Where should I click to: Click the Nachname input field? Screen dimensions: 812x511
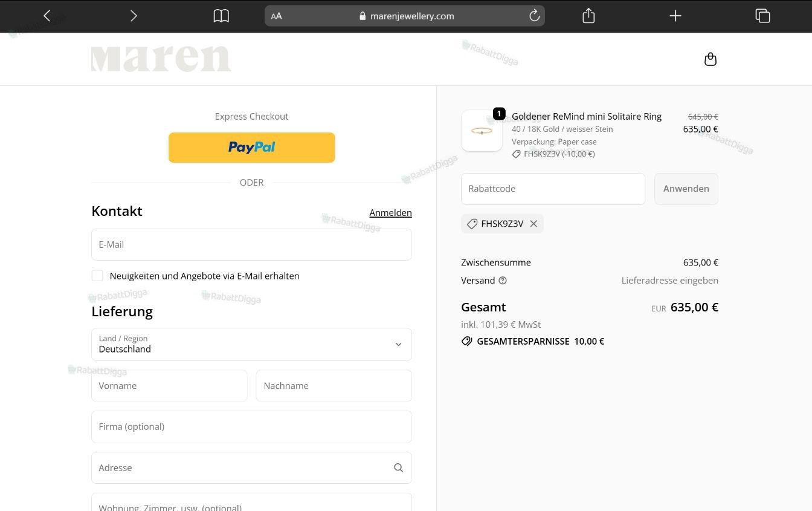(x=333, y=386)
